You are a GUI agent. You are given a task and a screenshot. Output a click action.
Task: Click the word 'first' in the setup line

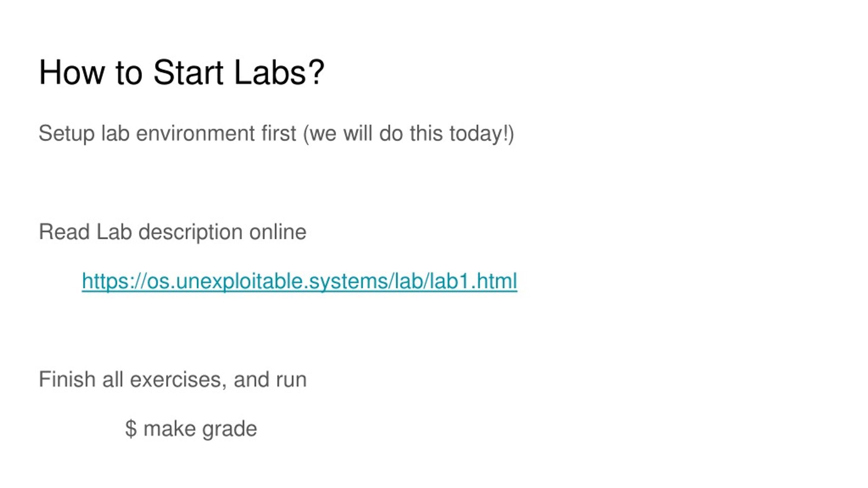click(x=279, y=133)
